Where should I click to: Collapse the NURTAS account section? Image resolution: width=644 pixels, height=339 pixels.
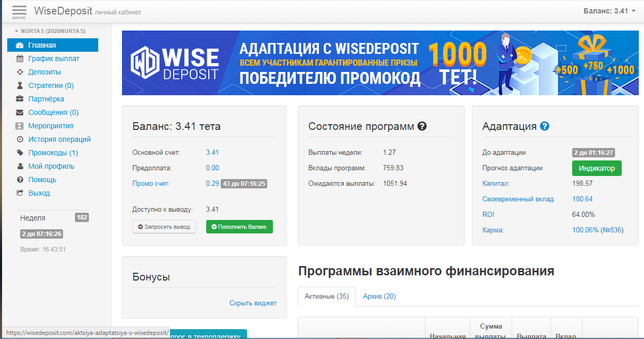click(50, 31)
